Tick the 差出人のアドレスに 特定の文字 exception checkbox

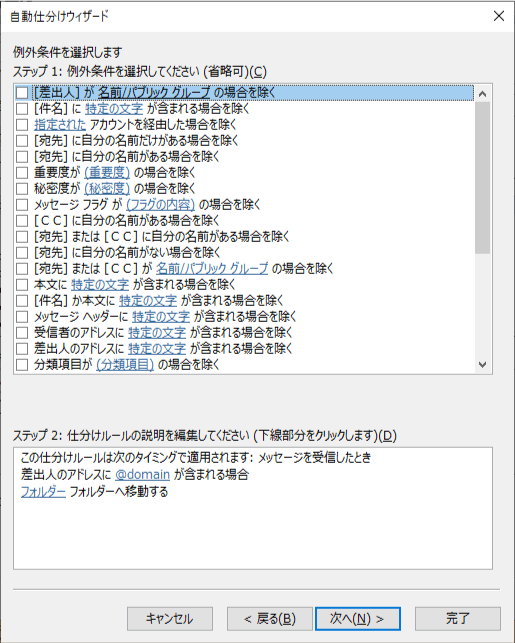click(x=22, y=349)
